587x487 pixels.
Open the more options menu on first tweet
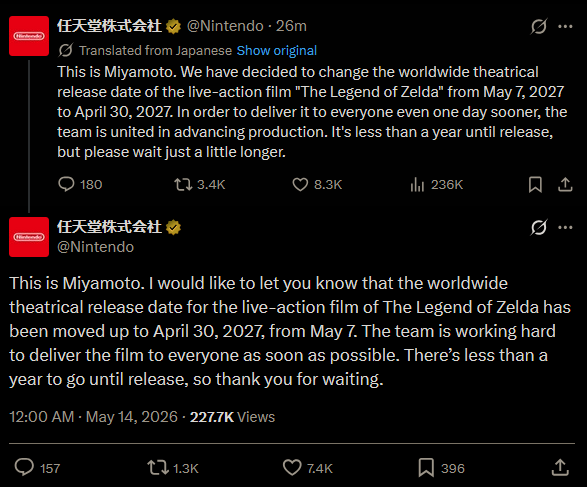click(565, 26)
